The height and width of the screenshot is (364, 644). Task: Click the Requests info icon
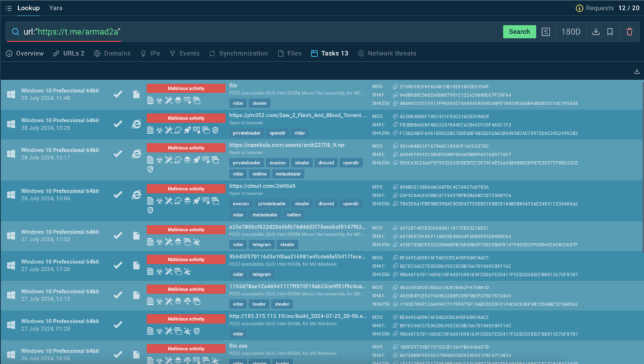click(579, 8)
